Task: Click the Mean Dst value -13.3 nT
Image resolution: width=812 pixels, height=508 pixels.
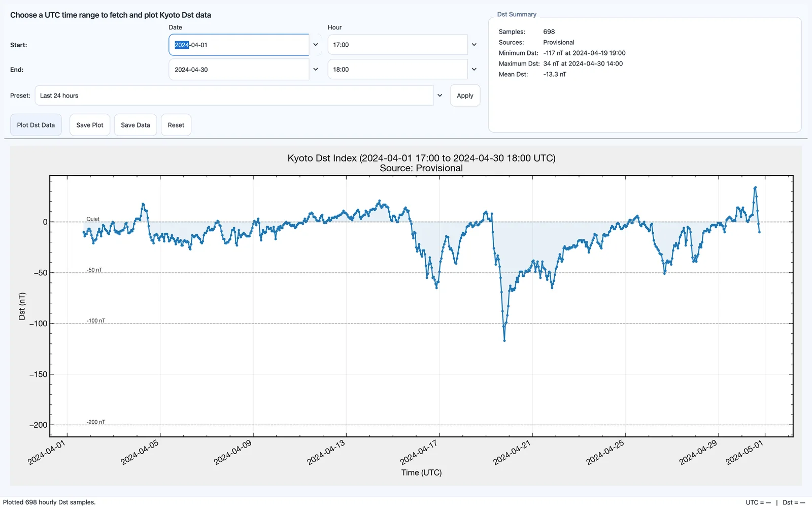Action: coord(555,74)
